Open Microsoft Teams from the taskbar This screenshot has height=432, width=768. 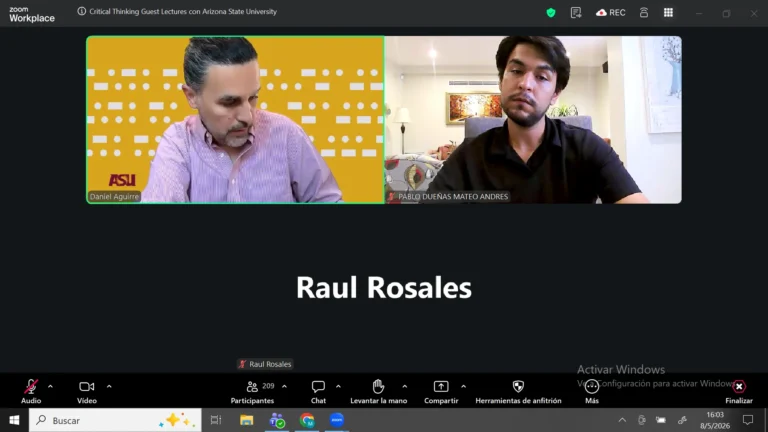tap(277, 420)
